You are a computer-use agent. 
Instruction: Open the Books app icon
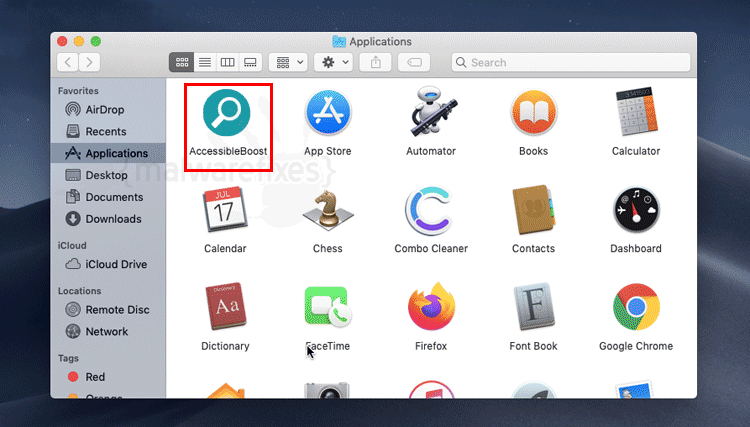click(533, 113)
